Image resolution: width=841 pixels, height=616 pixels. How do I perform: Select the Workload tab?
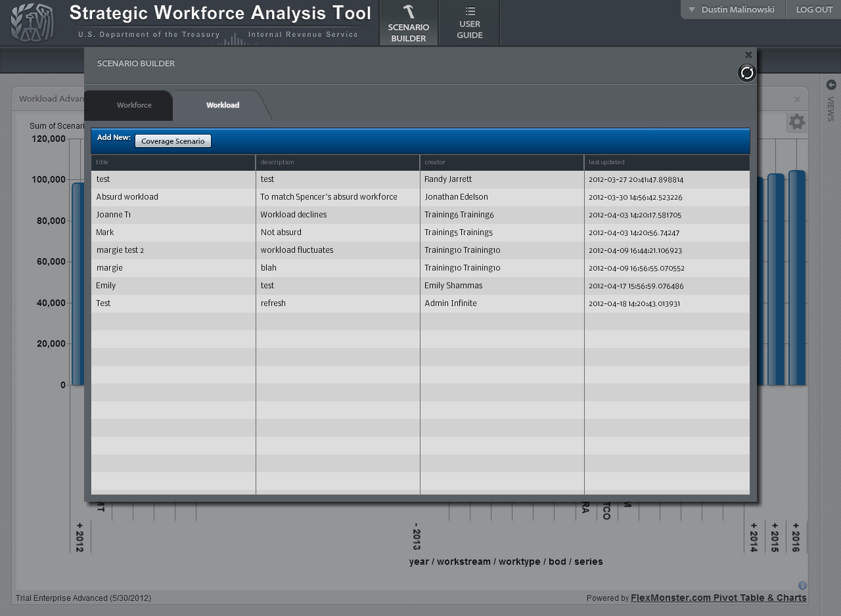223,105
